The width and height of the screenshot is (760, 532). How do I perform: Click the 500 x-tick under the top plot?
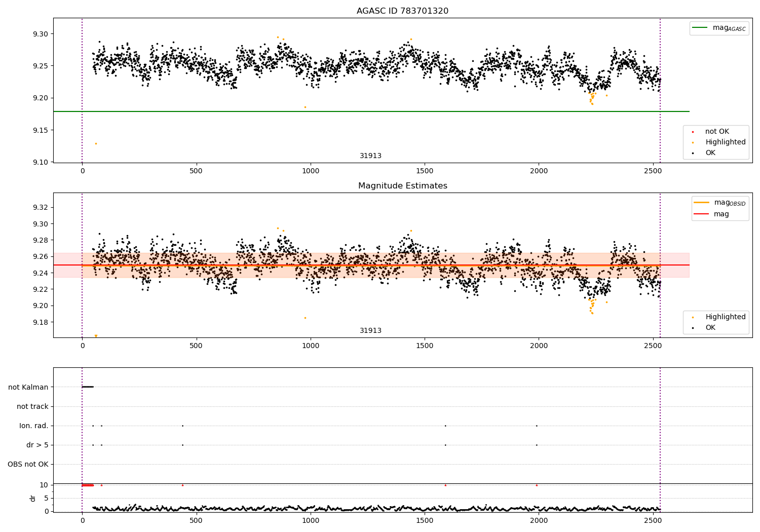coord(196,171)
